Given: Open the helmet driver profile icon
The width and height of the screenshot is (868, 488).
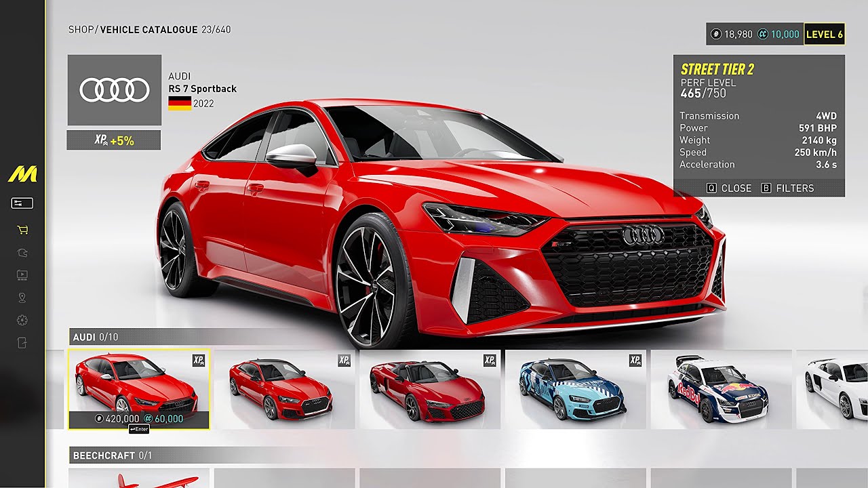Looking at the screenshot, I should point(22,253).
